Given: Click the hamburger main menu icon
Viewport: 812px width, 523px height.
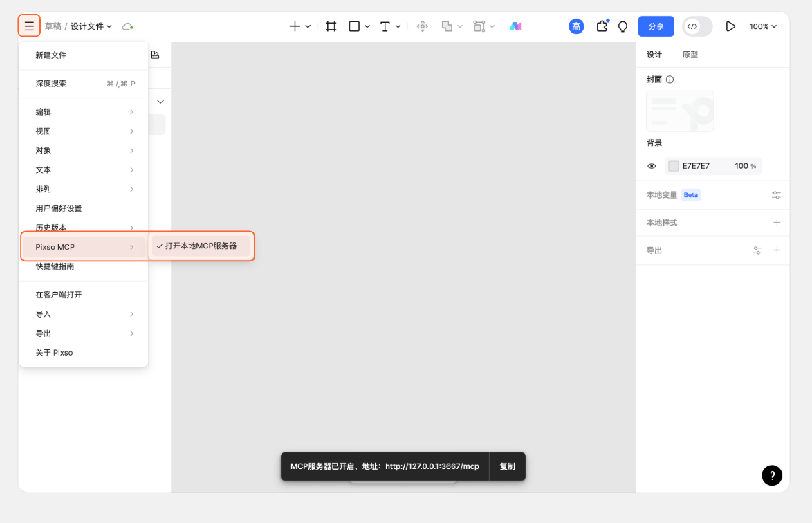Looking at the screenshot, I should [29, 26].
